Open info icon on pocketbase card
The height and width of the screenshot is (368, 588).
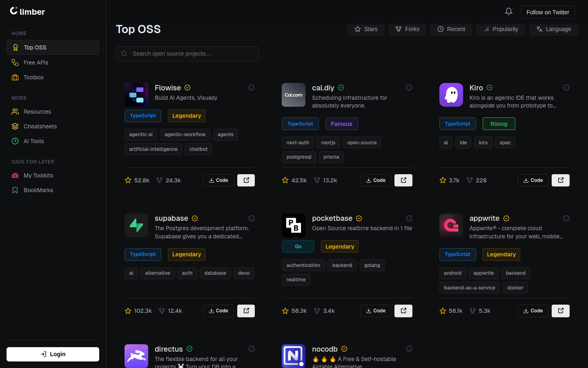tap(409, 218)
